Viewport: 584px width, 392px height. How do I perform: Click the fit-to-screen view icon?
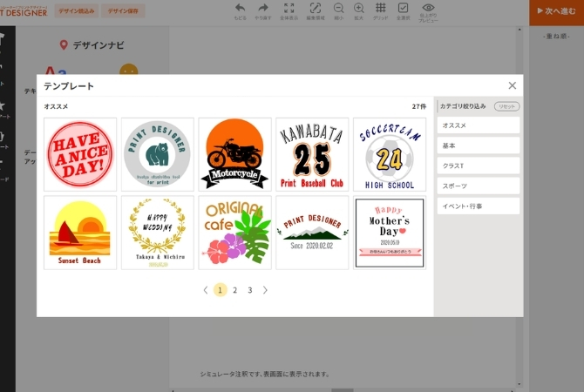tap(289, 8)
